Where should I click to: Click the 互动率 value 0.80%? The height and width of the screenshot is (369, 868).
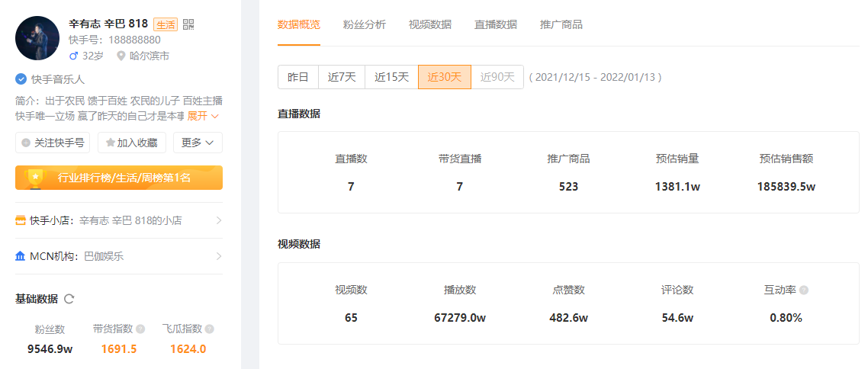pyautogui.click(x=786, y=318)
